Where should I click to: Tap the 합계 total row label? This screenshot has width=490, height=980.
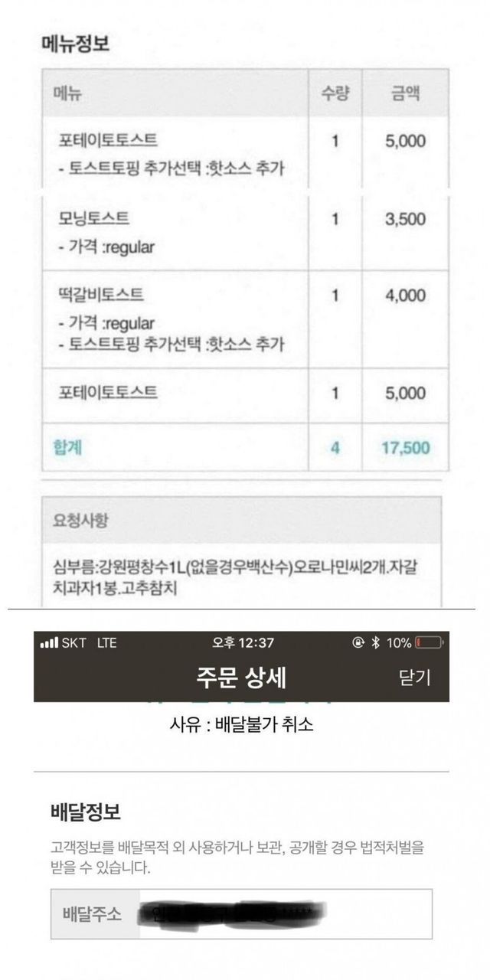68,447
